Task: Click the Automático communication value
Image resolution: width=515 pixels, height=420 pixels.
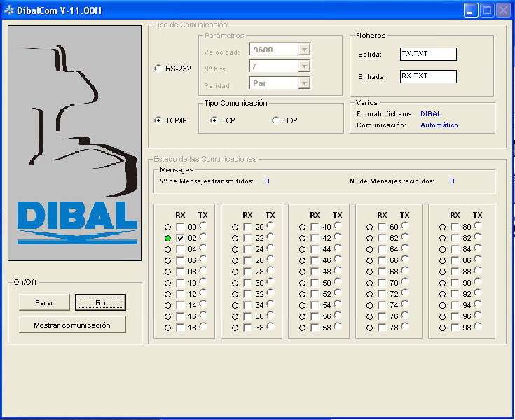Action: (439, 125)
